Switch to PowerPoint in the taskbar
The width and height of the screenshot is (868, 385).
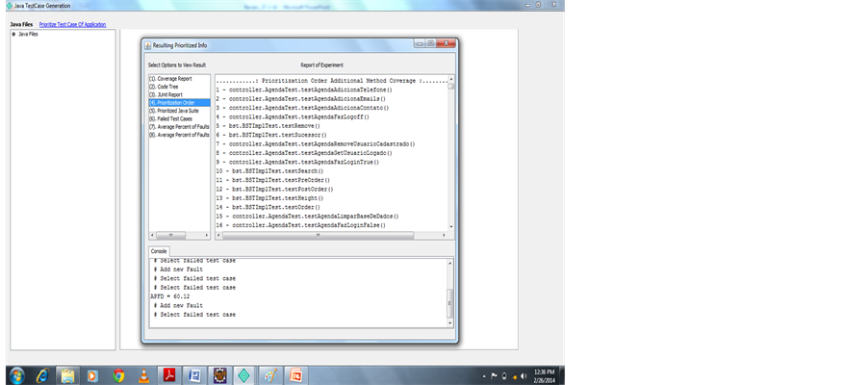(x=295, y=376)
